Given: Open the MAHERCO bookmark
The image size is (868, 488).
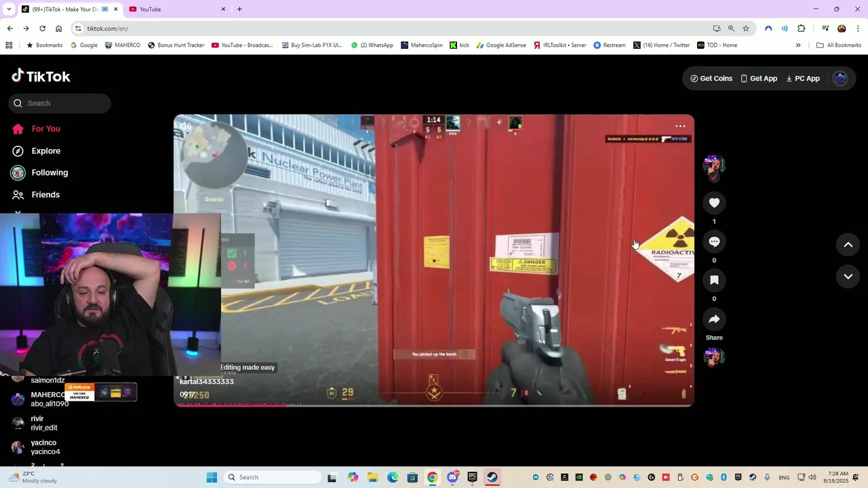Looking at the screenshot, I should click(123, 45).
